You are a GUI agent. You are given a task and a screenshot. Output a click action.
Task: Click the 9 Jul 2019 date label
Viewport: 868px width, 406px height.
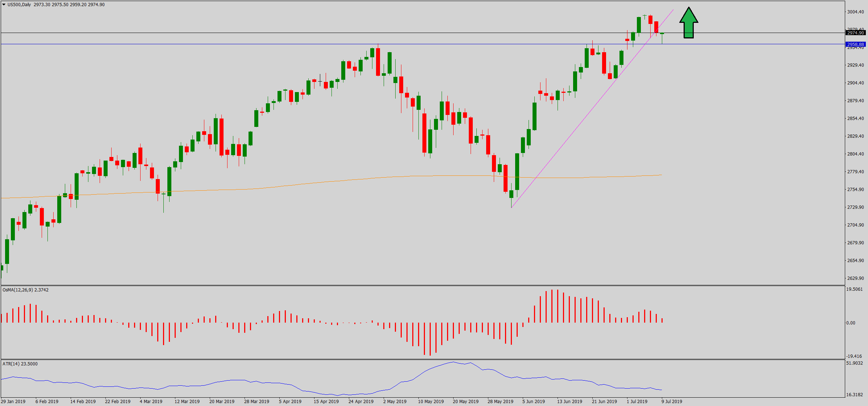672,402
